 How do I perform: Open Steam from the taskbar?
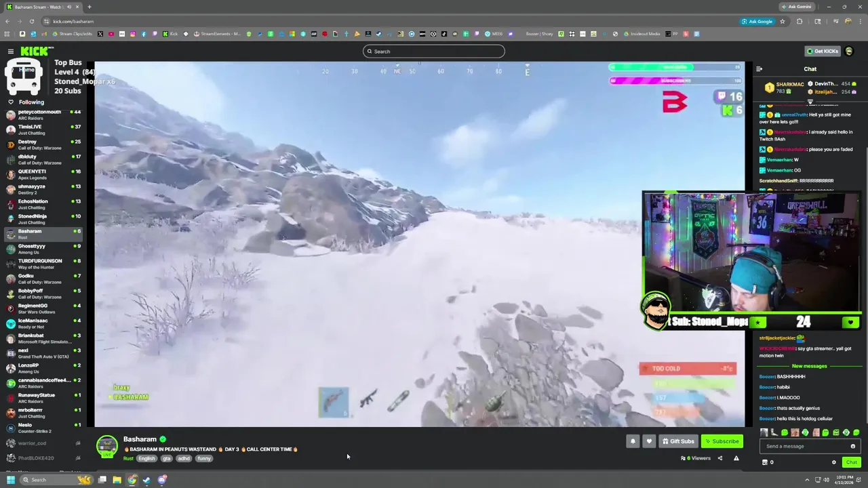coord(146,480)
